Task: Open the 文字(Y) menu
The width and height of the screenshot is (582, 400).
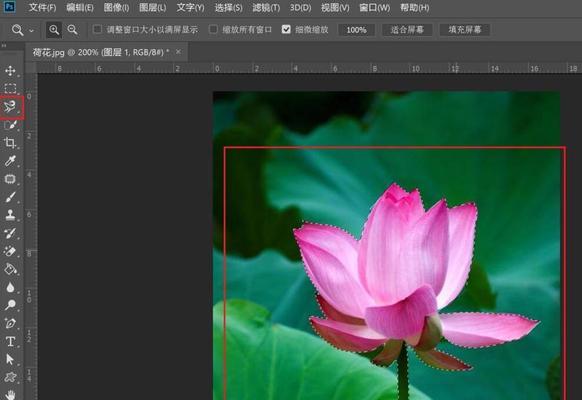Action: coord(190,7)
